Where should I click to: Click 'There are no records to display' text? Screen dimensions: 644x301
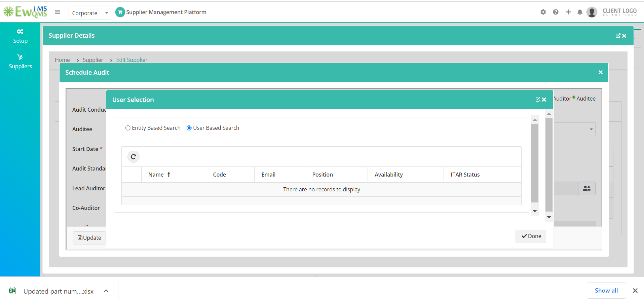321,189
